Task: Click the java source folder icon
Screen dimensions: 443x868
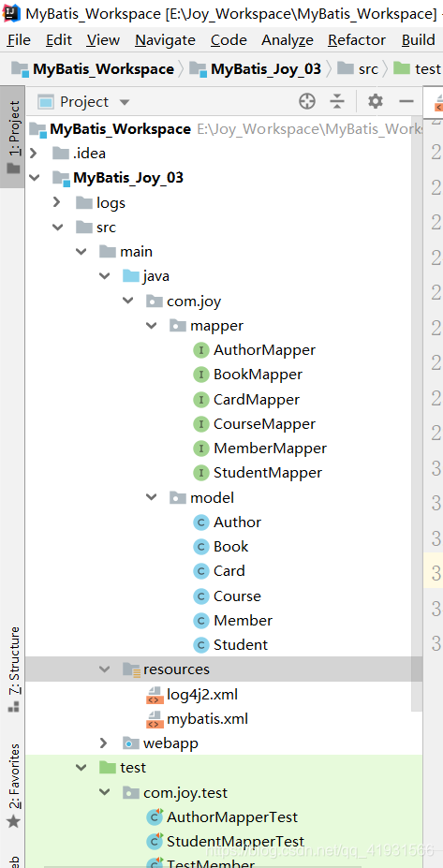Action: (131, 276)
